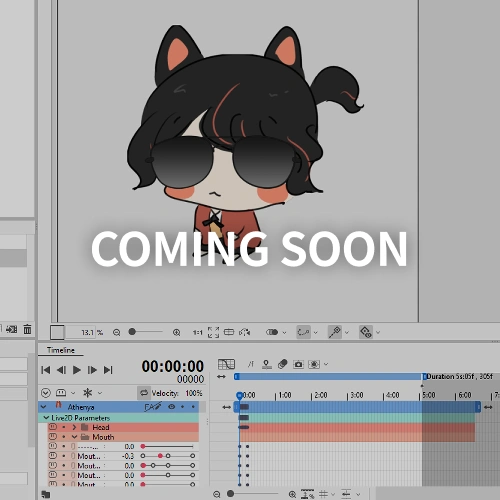Viewport: 500px width, 500px height.
Task: Click the canvas zoom-out magnifier icon
Action: [116, 332]
